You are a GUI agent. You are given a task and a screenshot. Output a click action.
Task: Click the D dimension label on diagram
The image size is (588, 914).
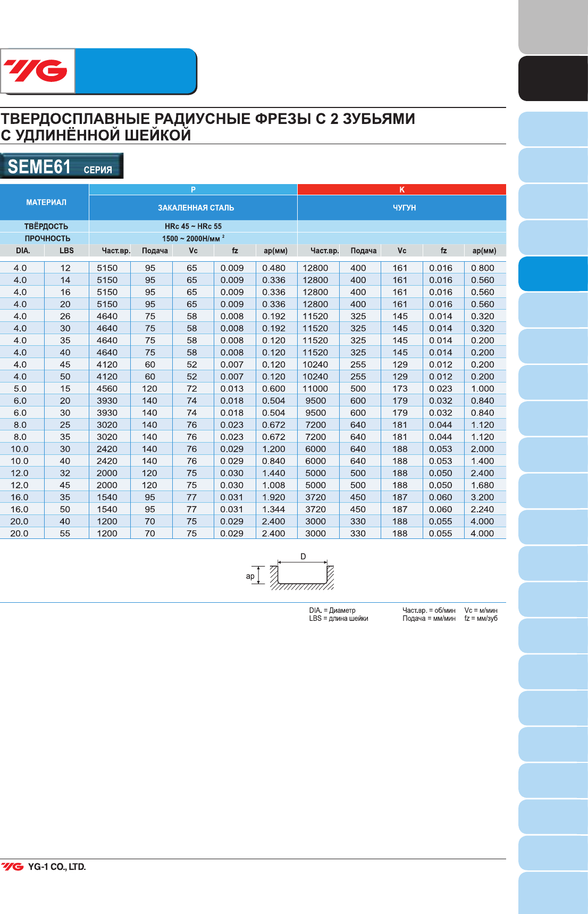(x=303, y=556)
